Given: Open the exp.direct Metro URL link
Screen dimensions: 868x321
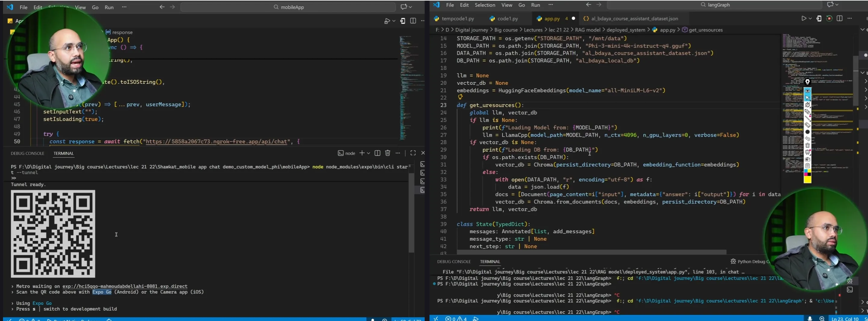Looking at the screenshot, I should click(125, 286).
